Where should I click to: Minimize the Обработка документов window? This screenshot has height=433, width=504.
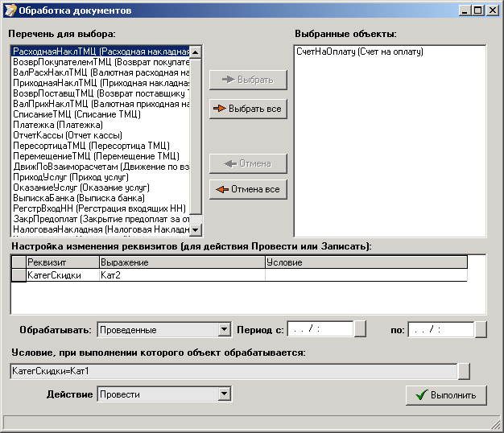464,10
